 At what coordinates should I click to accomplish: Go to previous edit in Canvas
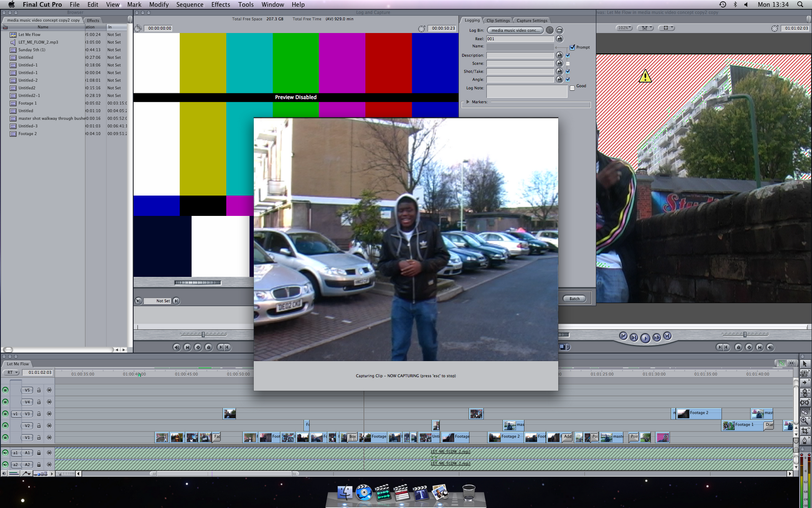point(623,336)
